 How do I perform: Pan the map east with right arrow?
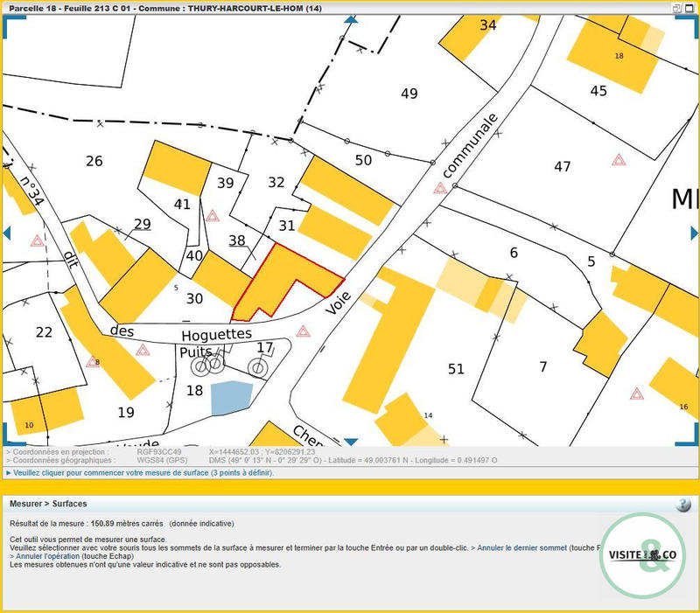[x=694, y=232]
